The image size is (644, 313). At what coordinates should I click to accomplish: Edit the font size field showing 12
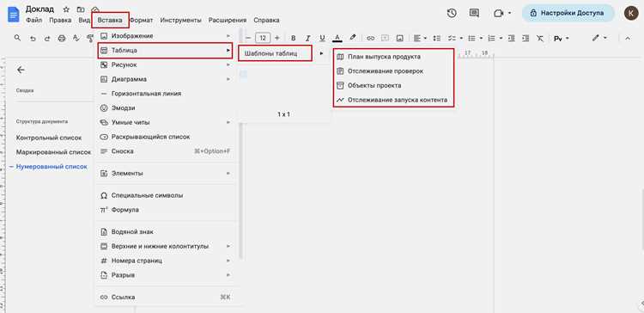(x=263, y=38)
